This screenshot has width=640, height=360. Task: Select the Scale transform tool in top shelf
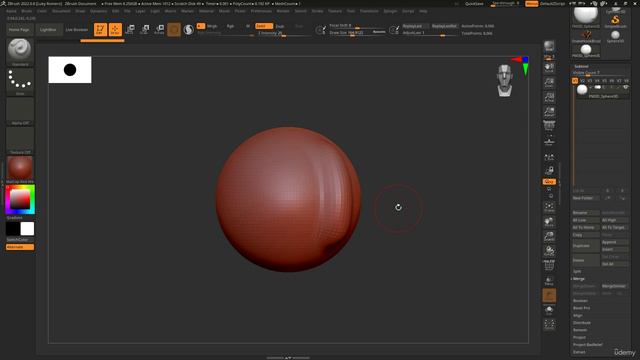pos(144,29)
